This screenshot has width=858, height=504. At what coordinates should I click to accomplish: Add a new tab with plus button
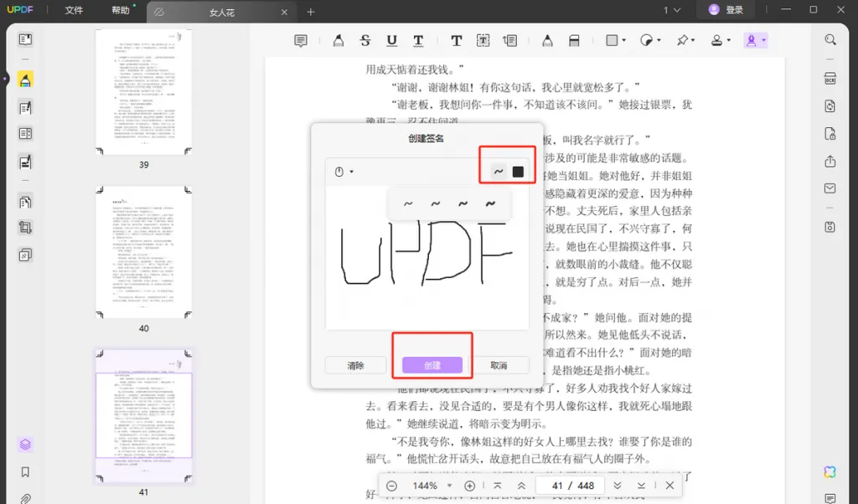coord(310,12)
